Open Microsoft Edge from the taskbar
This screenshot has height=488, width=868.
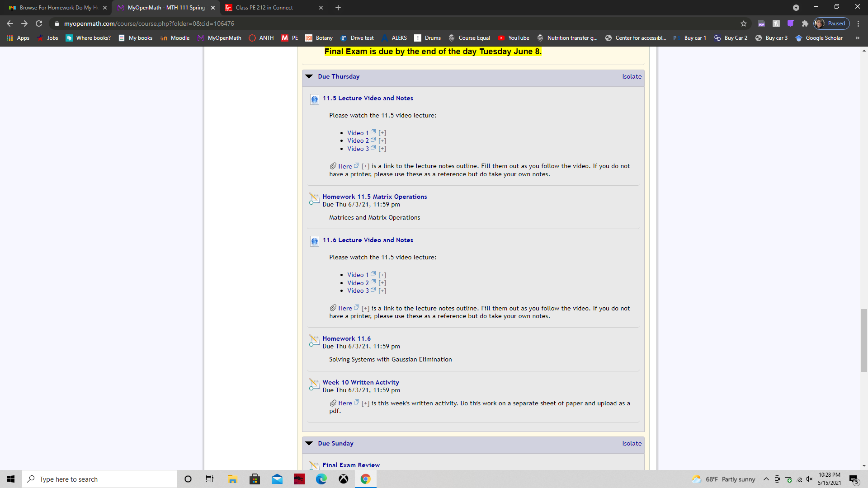321,479
